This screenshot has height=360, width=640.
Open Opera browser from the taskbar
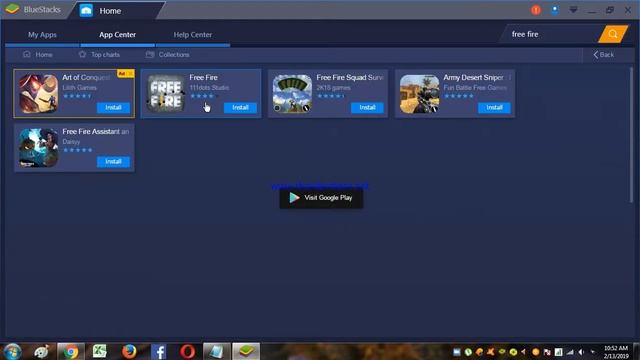(x=188, y=351)
